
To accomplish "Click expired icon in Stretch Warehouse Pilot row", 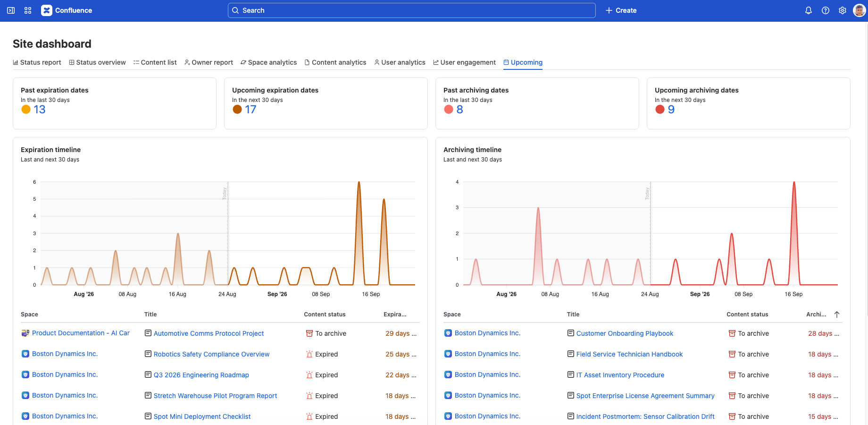I will pyautogui.click(x=309, y=396).
